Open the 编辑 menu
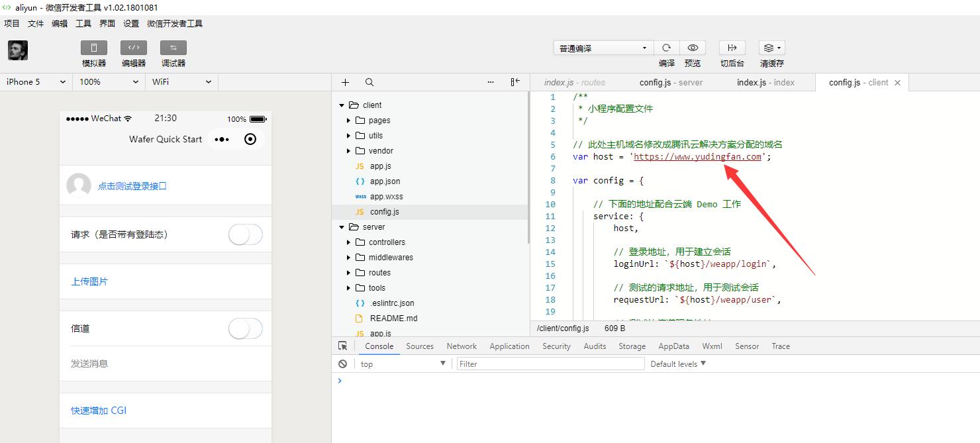Screen dimensions: 980x443 click(60, 23)
